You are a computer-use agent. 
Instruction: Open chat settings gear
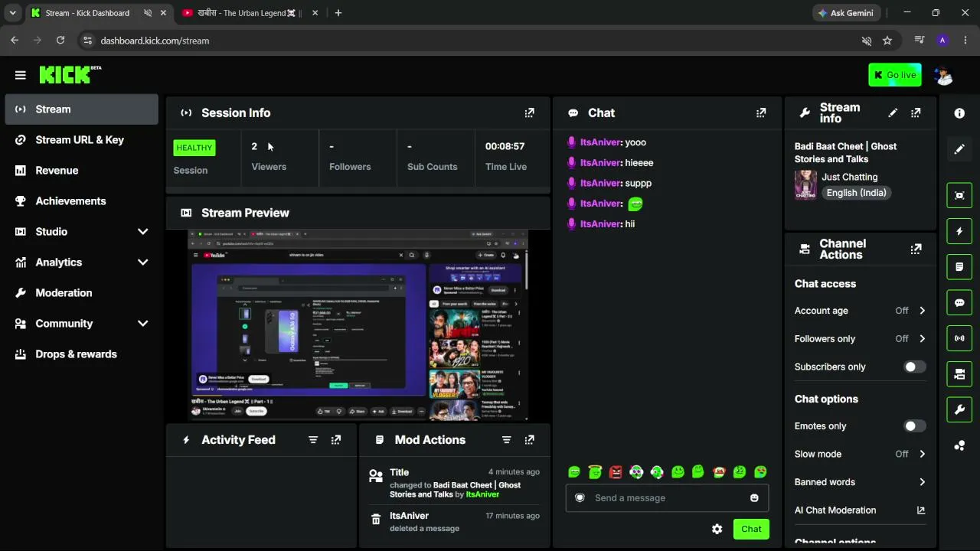(717, 529)
